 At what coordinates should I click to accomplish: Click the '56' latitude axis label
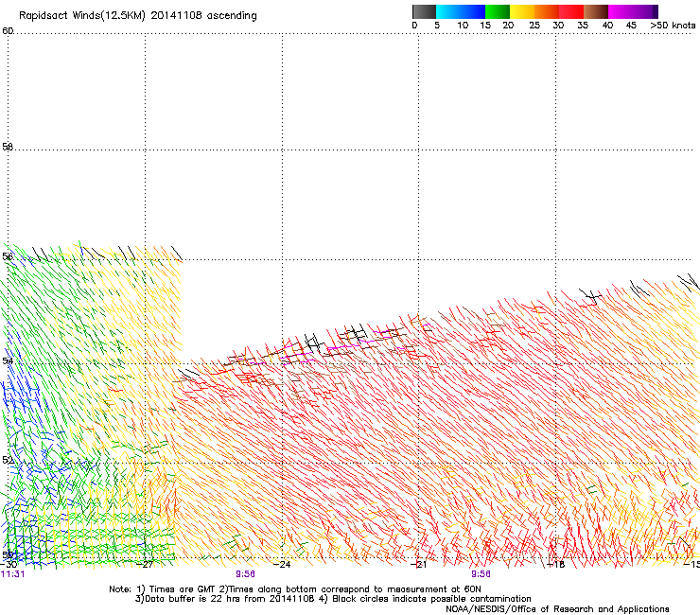pos(8,256)
